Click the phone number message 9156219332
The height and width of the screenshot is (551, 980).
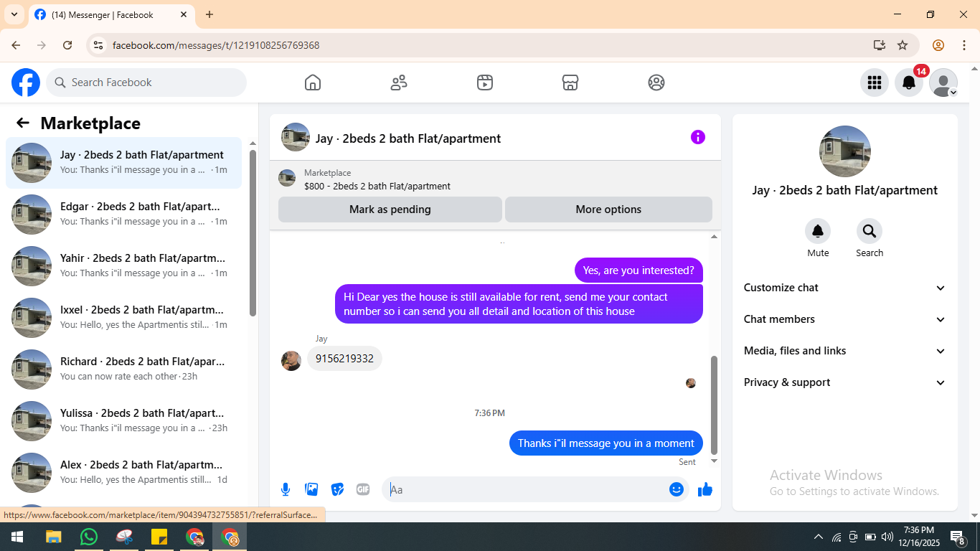[344, 359]
